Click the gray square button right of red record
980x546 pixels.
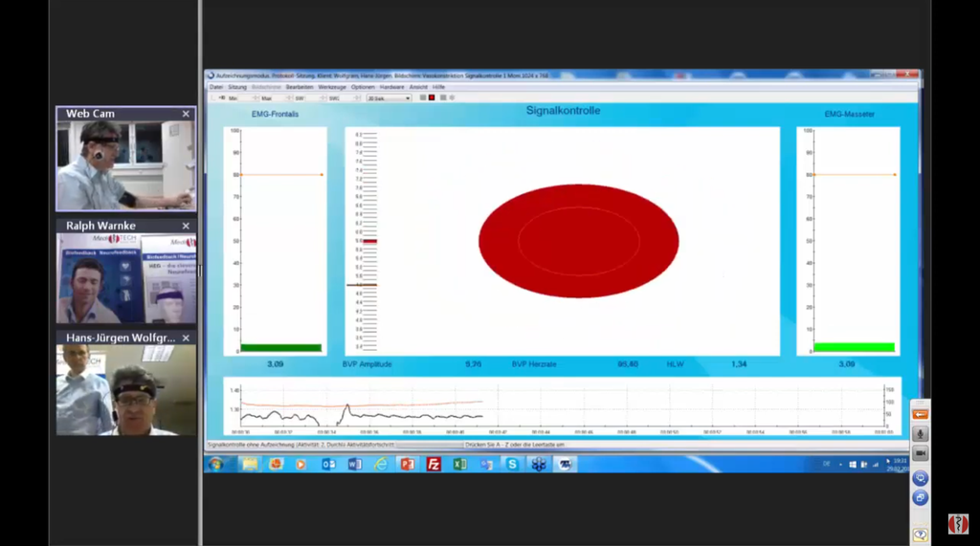tap(443, 98)
